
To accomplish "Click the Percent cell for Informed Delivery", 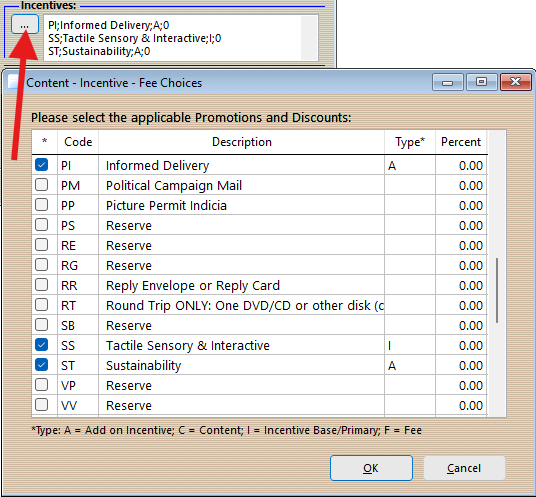I will click(461, 165).
